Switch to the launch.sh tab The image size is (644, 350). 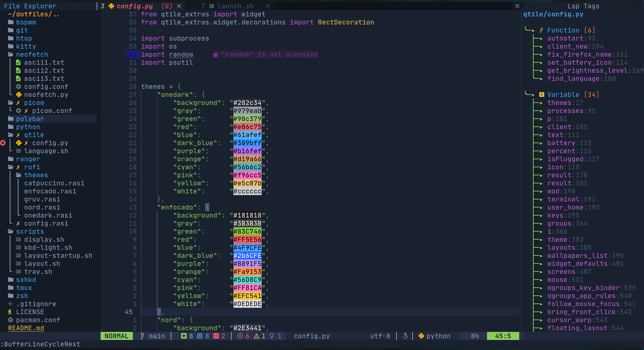235,6
